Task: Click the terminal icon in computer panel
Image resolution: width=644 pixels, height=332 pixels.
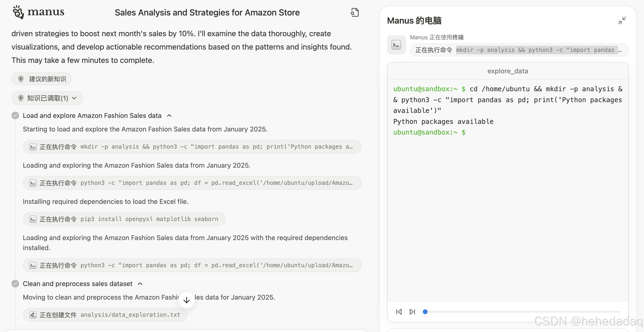Action: point(396,45)
